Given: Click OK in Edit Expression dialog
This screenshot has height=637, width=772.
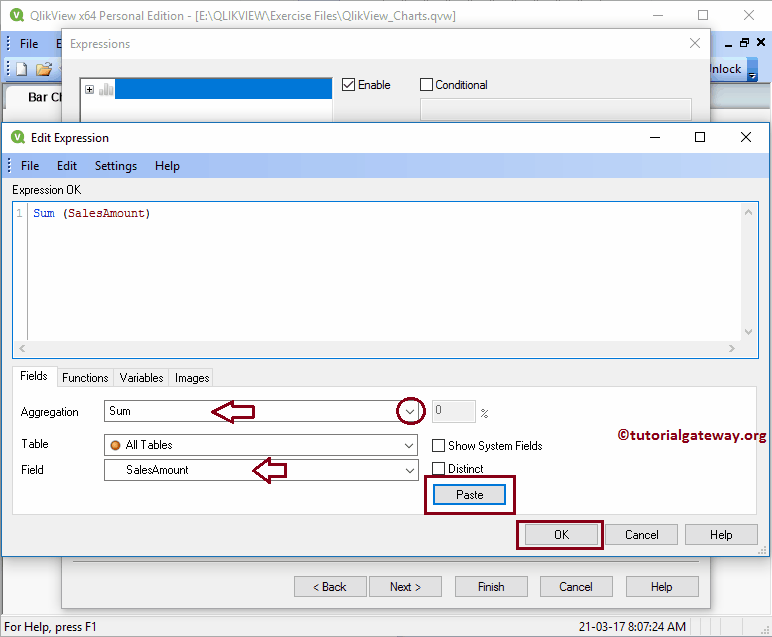Looking at the screenshot, I should (561, 535).
